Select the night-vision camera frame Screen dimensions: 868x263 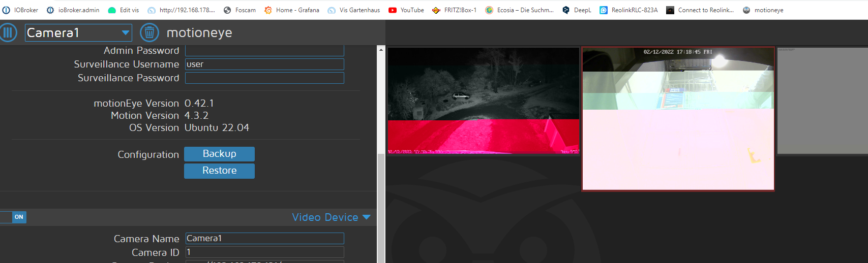[x=483, y=101]
